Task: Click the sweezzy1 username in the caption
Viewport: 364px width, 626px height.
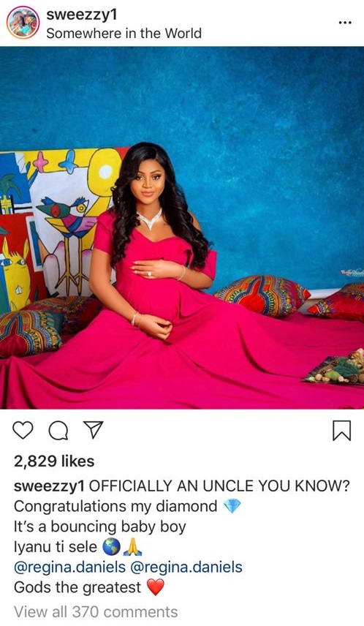Action: 49,486
